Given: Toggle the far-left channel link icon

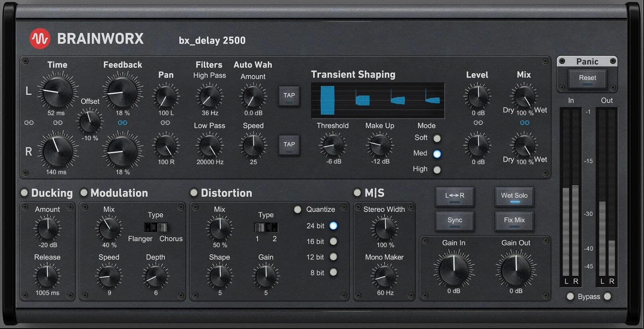Looking at the screenshot, I should coord(29,123).
